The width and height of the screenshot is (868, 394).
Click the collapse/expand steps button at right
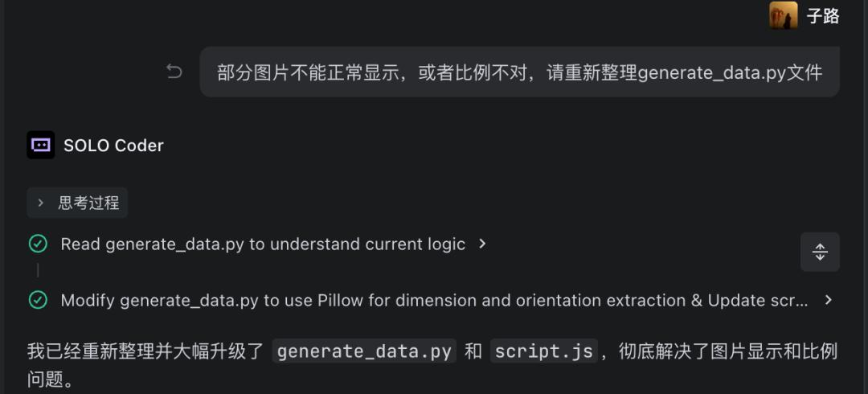pos(820,252)
